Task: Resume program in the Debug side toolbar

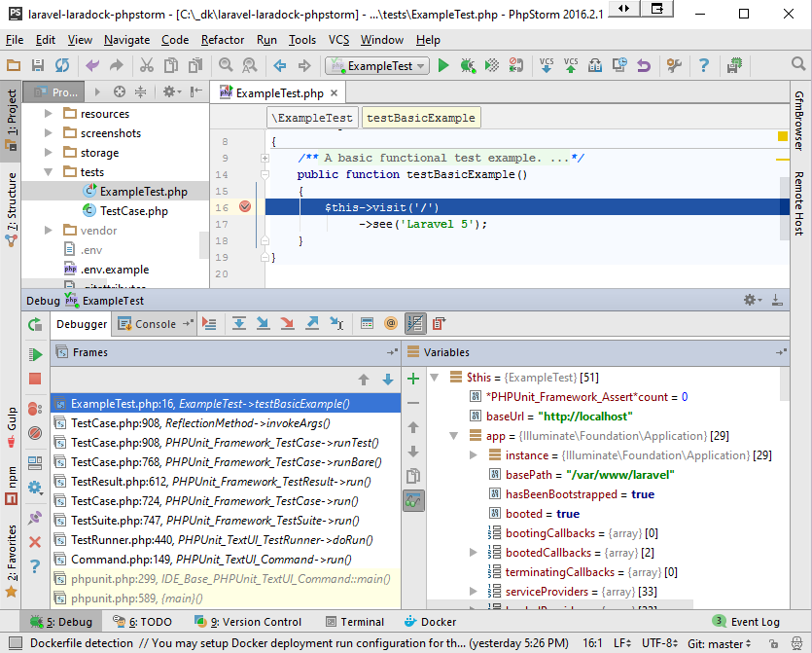Action: [35, 354]
